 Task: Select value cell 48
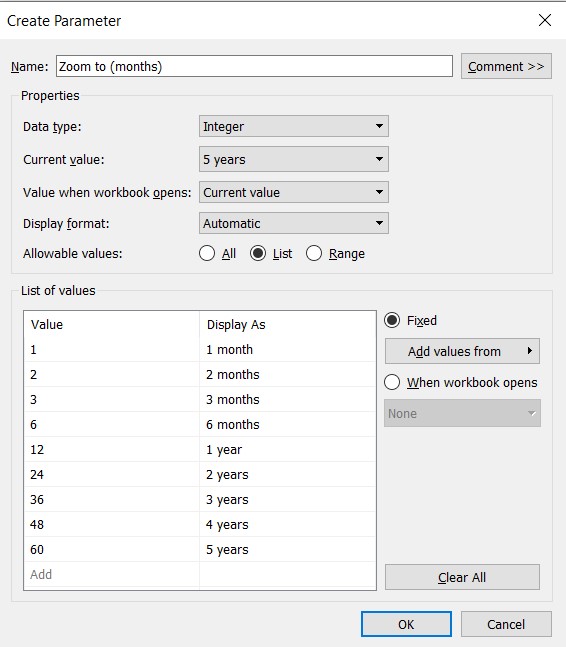[x=111, y=524]
